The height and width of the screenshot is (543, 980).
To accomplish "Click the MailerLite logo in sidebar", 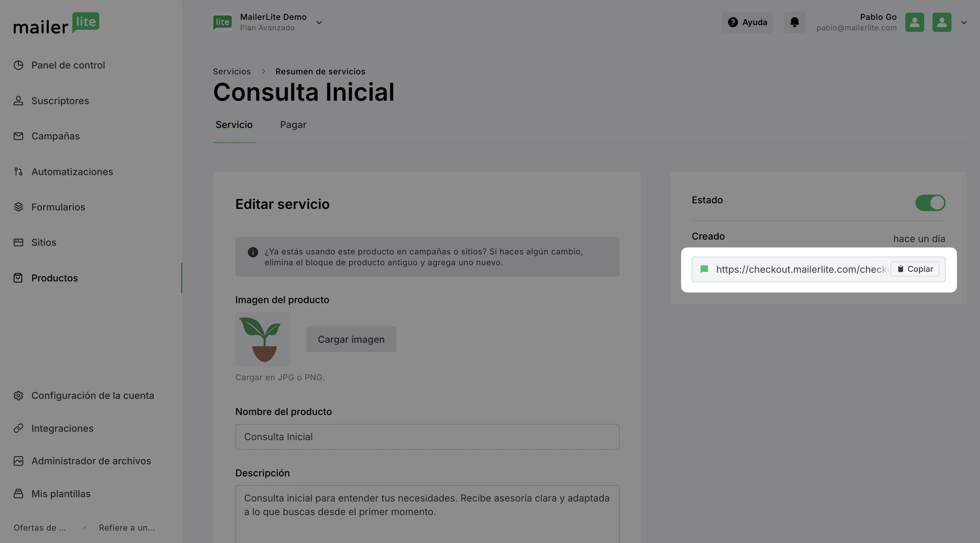I will click(x=56, y=24).
